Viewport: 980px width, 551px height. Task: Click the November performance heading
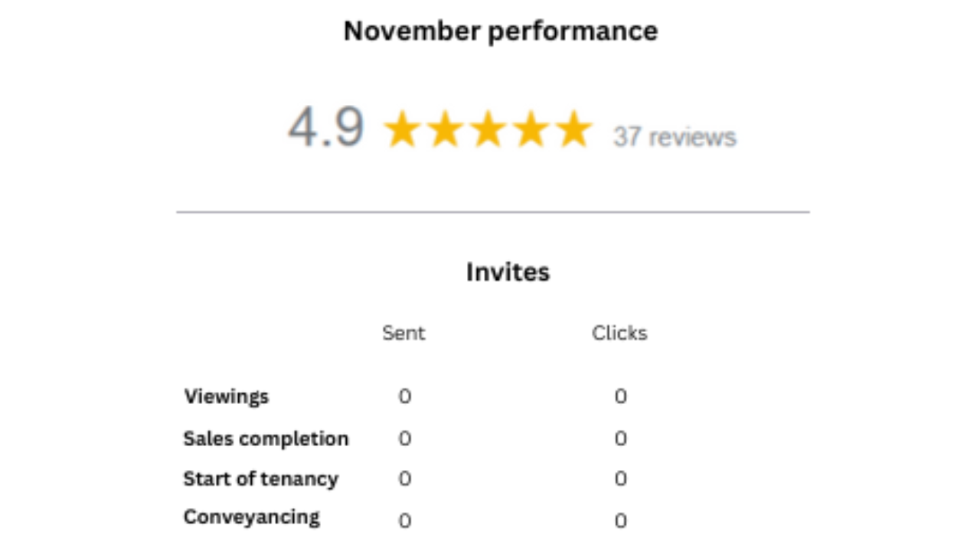point(501,31)
